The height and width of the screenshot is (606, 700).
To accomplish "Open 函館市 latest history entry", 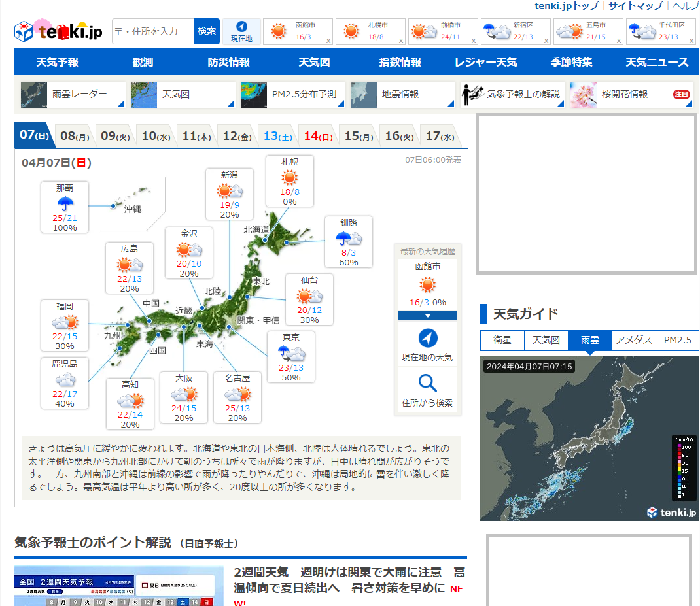I will click(x=428, y=285).
